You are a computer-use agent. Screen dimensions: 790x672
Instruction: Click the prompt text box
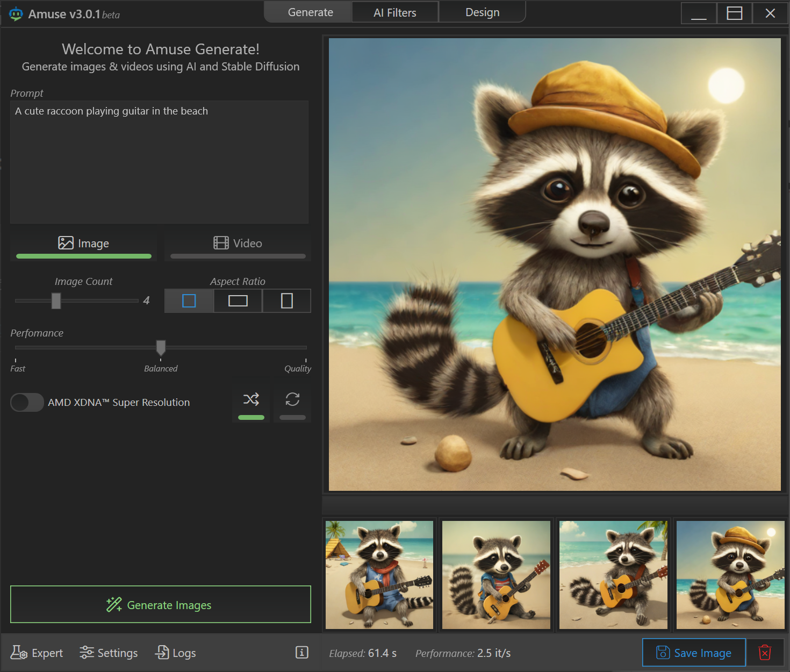pyautogui.click(x=159, y=161)
